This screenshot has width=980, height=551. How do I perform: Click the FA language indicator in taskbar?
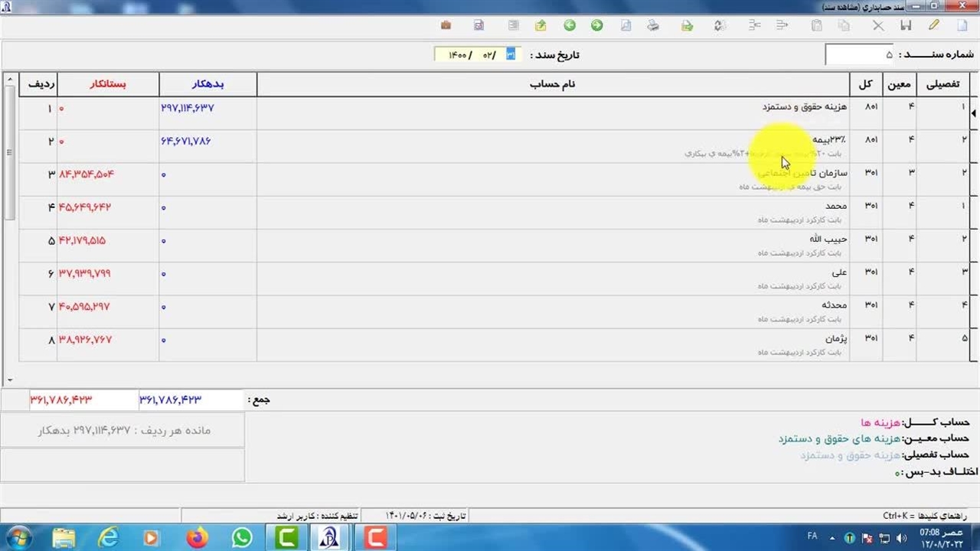[812, 537]
